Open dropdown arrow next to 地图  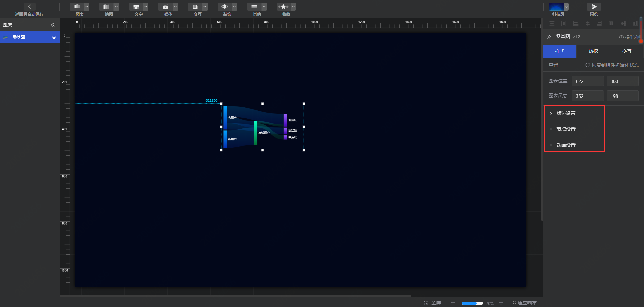pos(116,7)
